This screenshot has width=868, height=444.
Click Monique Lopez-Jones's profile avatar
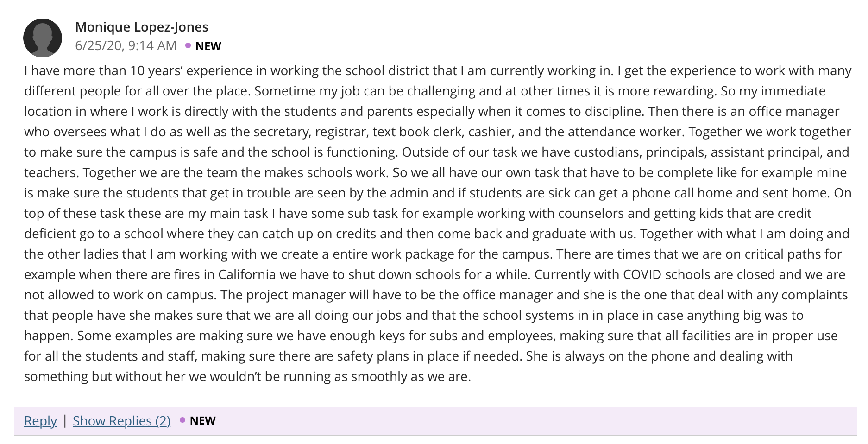[43, 38]
